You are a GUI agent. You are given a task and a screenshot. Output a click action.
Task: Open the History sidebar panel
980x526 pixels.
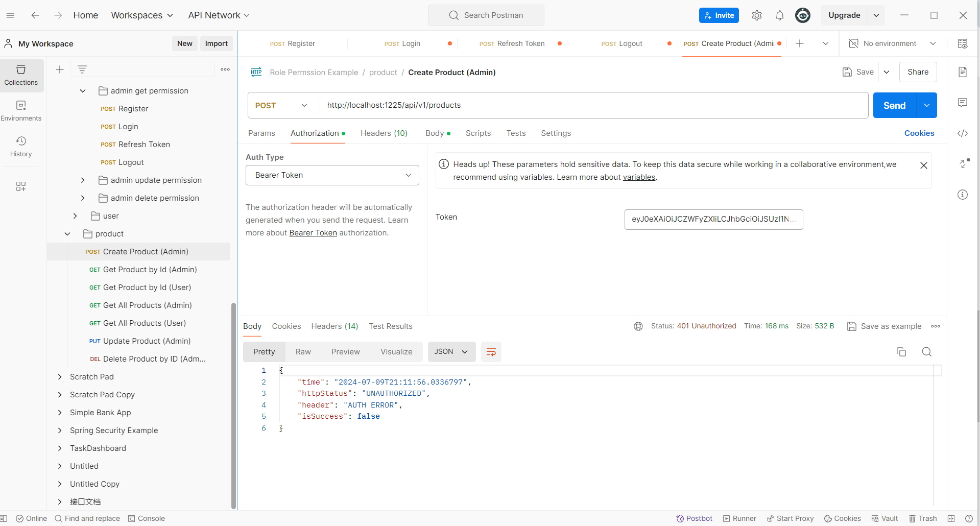coord(21,147)
